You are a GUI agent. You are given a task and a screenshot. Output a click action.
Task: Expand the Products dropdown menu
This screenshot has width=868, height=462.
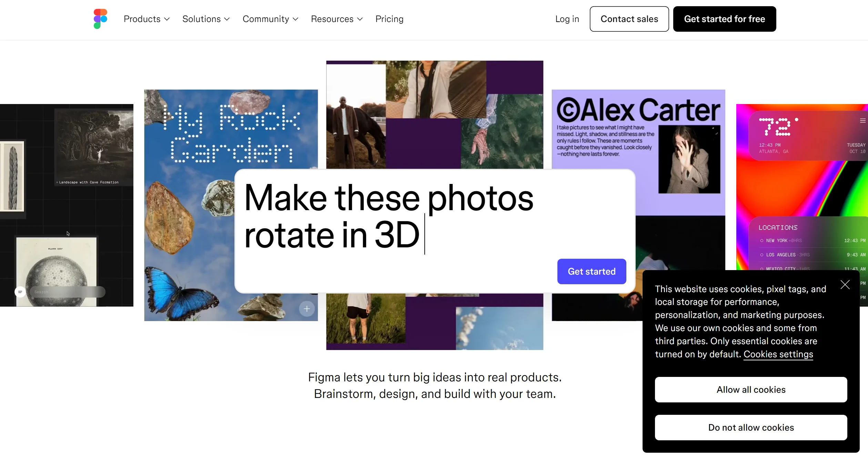pos(147,19)
